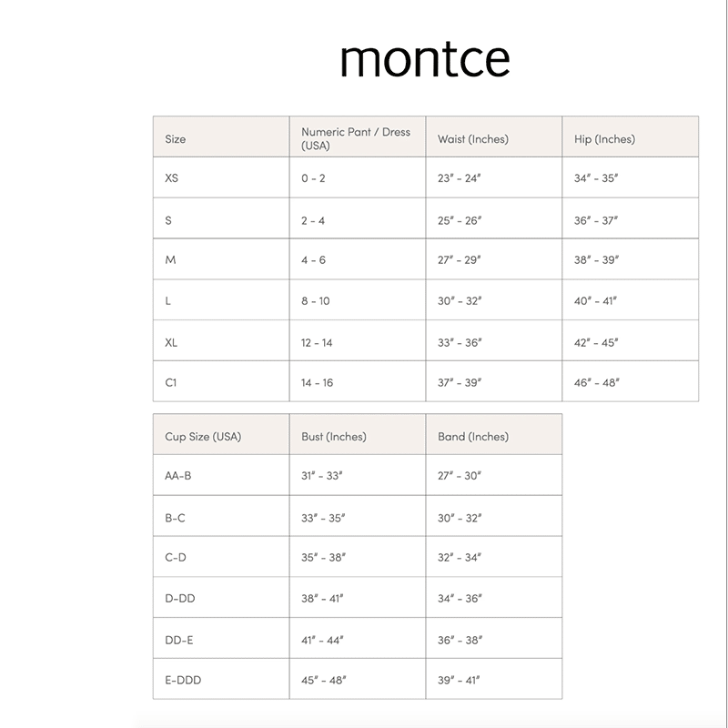Screen dimensions: 728x728
Task: Select the Bust (Inches) column header
Action: (x=334, y=437)
